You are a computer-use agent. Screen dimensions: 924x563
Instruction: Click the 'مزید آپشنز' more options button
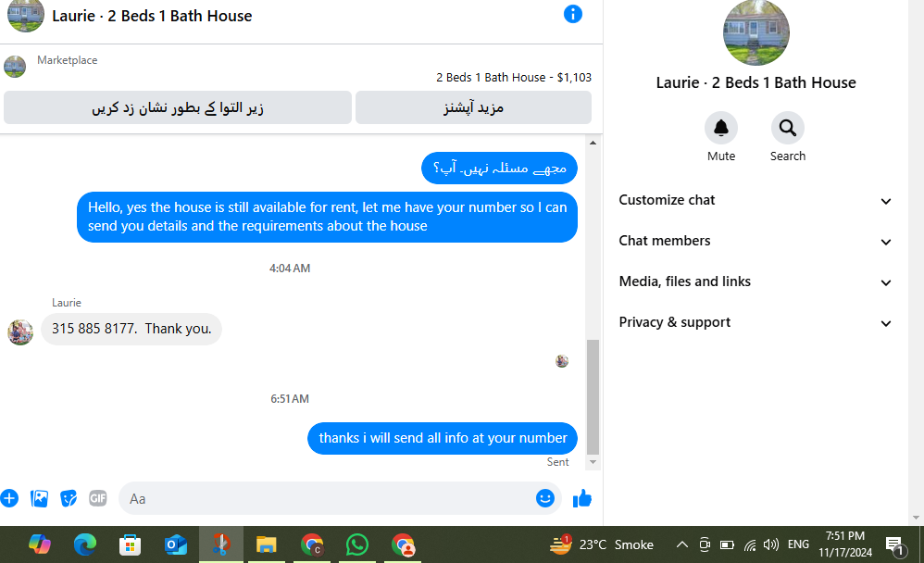[x=473, y=107]
